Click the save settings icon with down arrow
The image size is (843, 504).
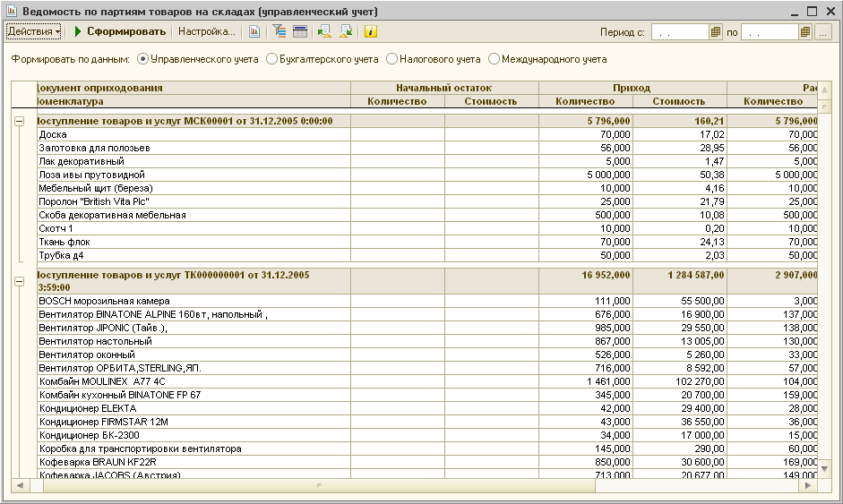tap(346, 31)
